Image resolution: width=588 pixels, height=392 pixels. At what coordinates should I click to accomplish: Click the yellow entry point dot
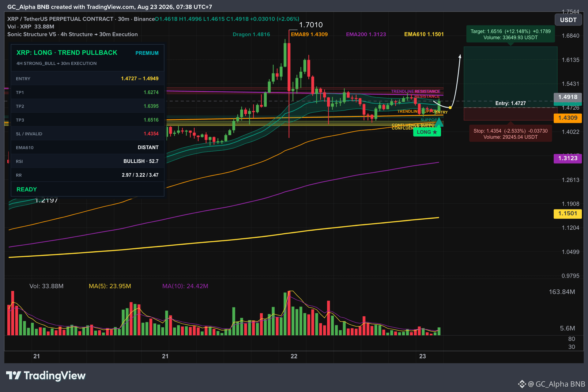(x=450, y=108)
